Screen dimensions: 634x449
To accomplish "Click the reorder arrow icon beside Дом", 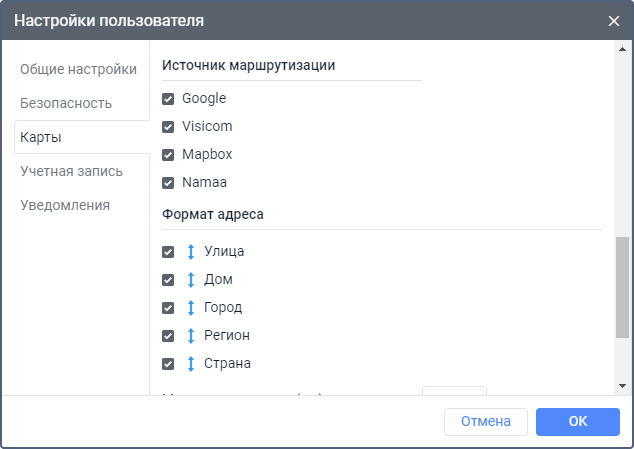I will coord(191,280).
